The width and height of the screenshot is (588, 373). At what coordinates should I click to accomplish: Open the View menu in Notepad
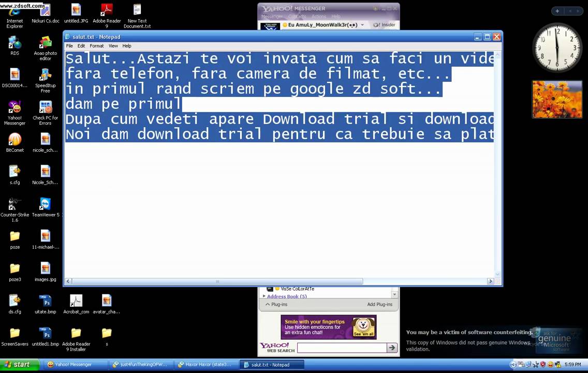[x=113, y=46]
